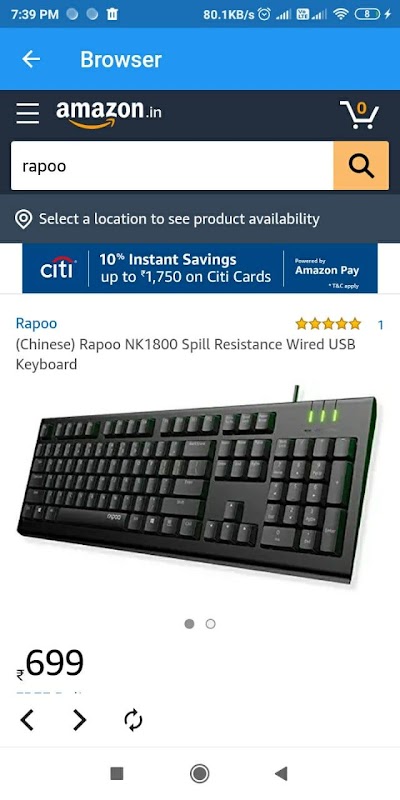Open the Citi 10% Instant Savings banner
This screenshot has width=400, height=800.
pos(200,268)
